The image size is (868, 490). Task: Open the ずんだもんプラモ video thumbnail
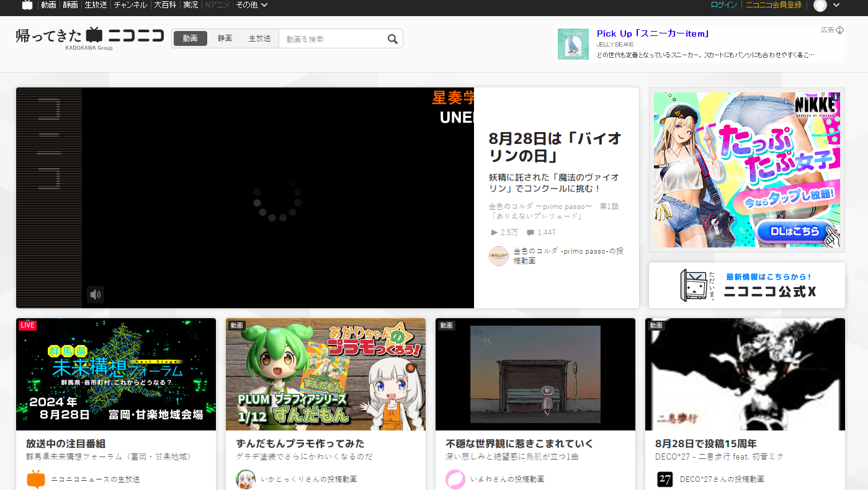[326, 374]
